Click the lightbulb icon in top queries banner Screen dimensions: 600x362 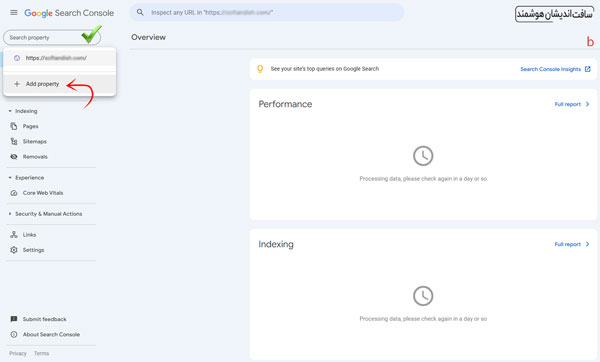(260, 69)
